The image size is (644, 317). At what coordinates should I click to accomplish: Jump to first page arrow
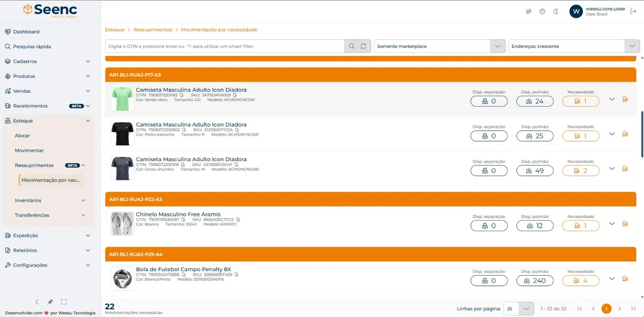580,308
